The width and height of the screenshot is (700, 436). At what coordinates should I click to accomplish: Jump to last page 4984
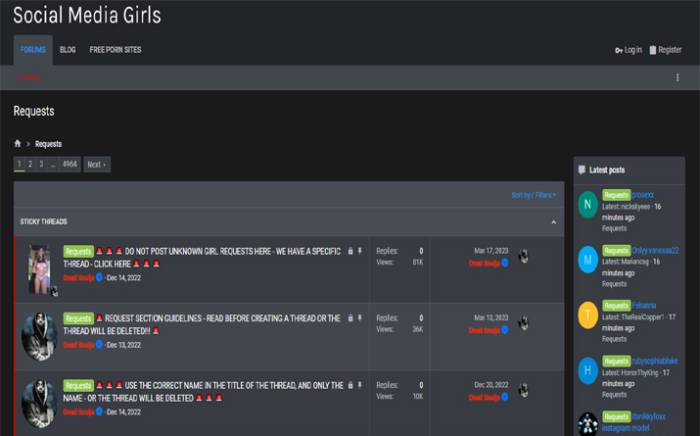click(70, 164)
